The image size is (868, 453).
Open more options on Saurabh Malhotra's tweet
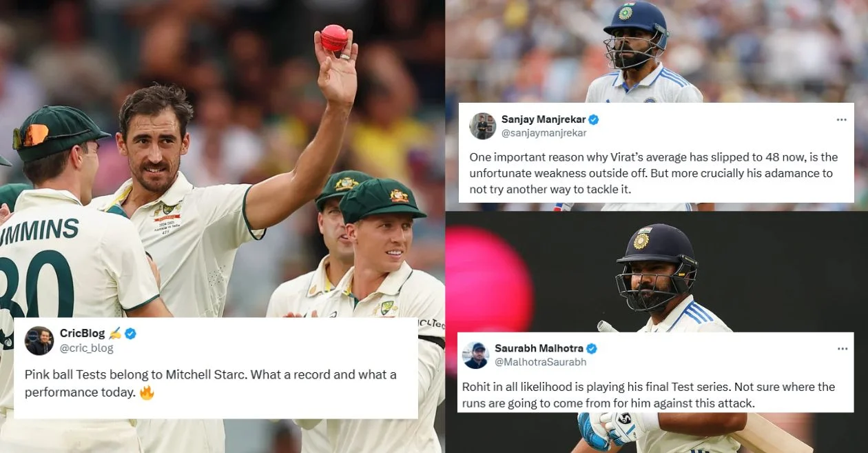(842, 348)
